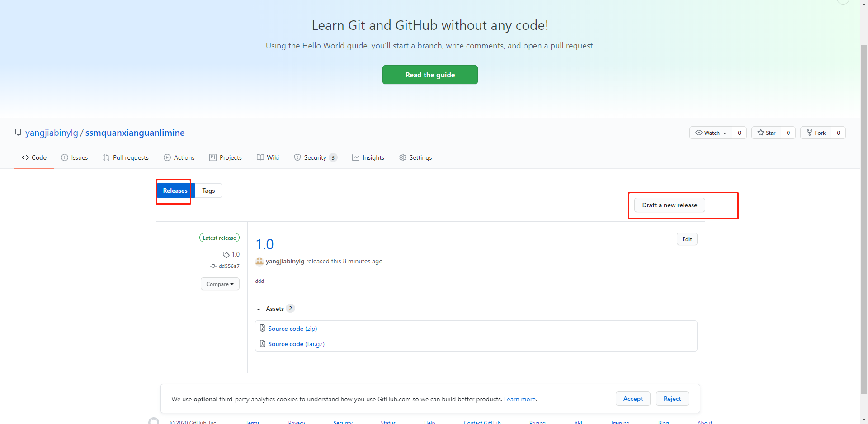Open the Wiki tab
The image size is (868, 424).
click(268, 157)
